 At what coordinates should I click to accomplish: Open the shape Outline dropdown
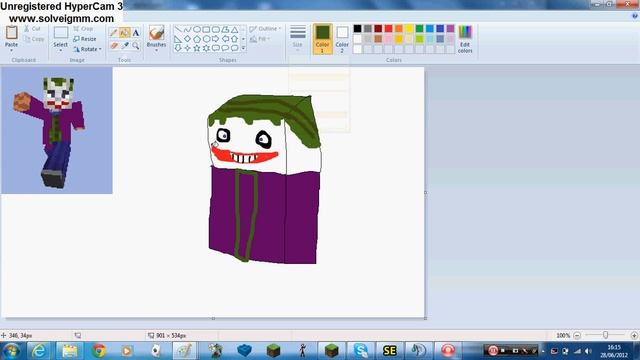pyautogui.click(x=265, y=29)
